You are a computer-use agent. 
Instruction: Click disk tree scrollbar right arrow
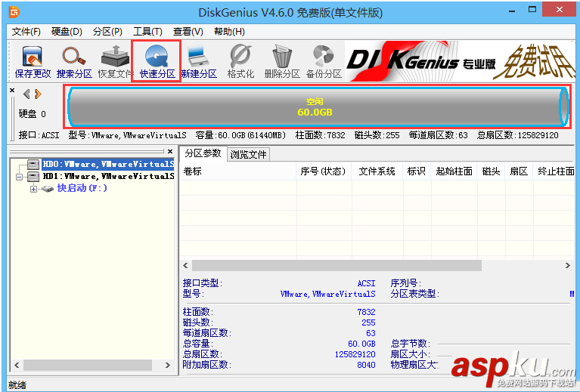tap(168, 365)
